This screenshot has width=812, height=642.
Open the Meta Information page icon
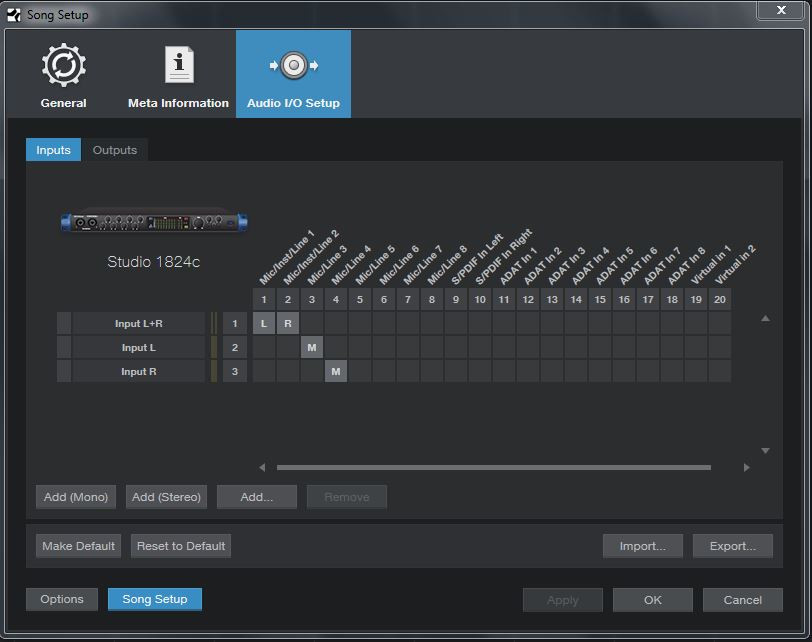178,66
